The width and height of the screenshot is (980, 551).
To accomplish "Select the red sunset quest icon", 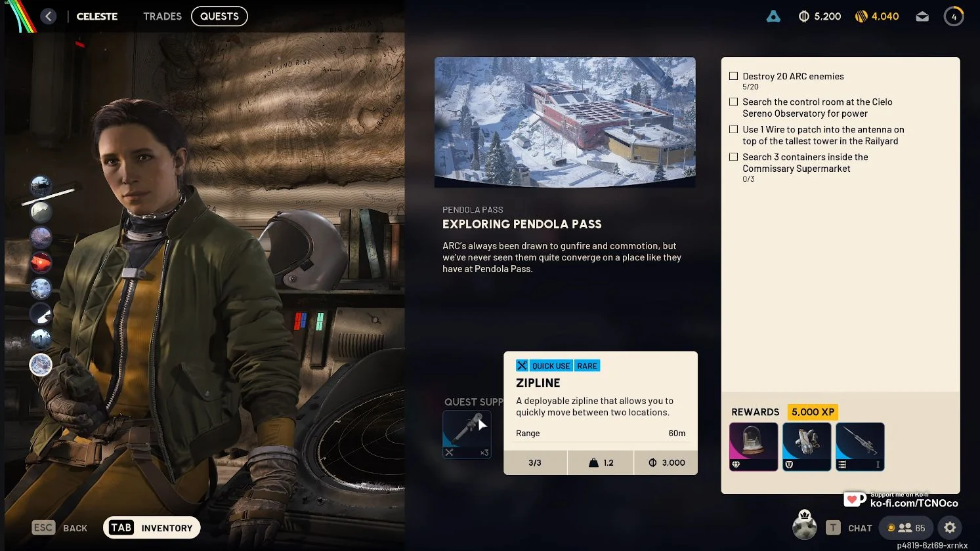I will coord(41,262).
